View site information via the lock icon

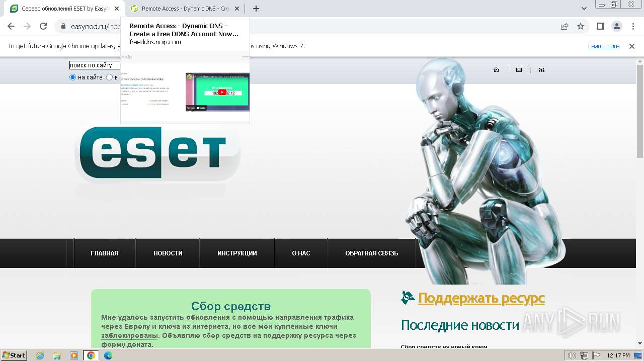(63, 26)
